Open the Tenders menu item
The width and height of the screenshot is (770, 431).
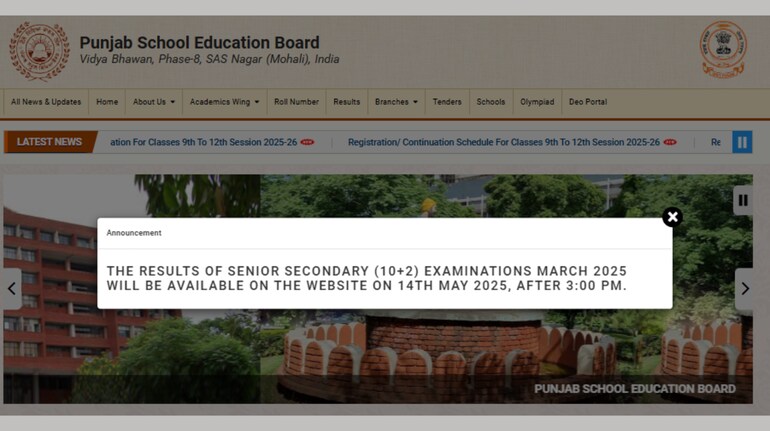click(x=447, y=102)
